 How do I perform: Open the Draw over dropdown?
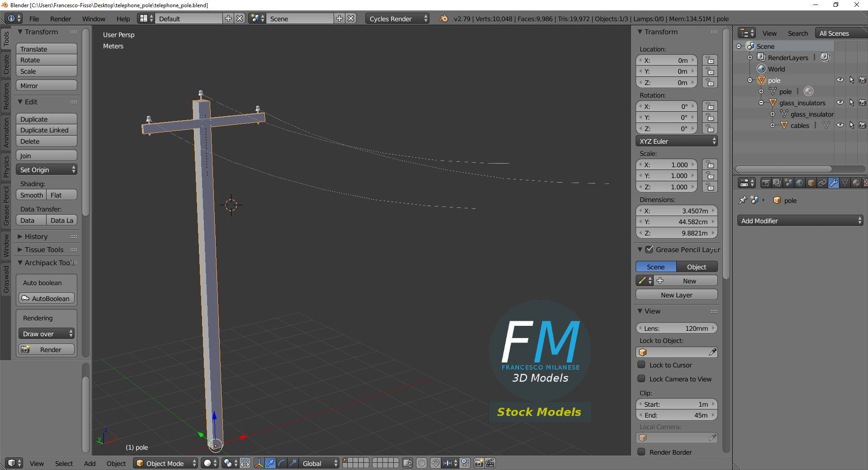click(x=46, y=334)
